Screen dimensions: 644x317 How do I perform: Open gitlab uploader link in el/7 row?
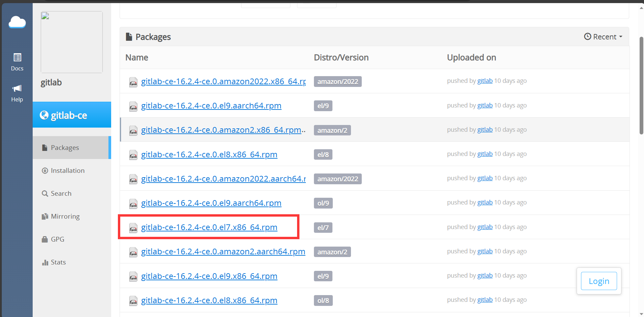coord(485,227)
